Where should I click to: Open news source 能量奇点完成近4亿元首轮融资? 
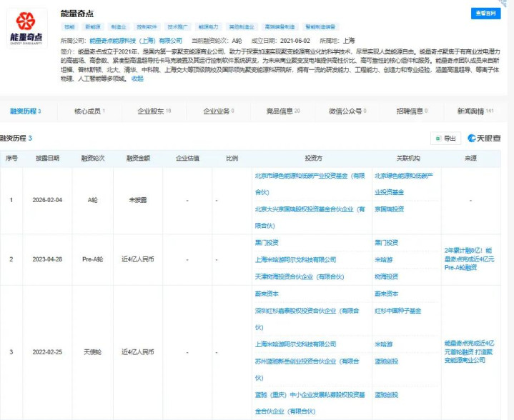coord(469,352)
